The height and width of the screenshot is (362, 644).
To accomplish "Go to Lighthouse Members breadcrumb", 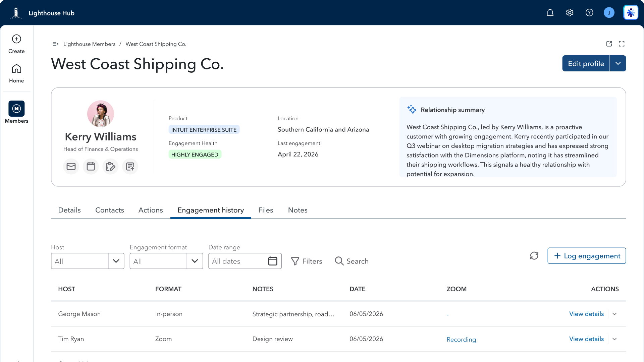I will click(x=89, y=44).
